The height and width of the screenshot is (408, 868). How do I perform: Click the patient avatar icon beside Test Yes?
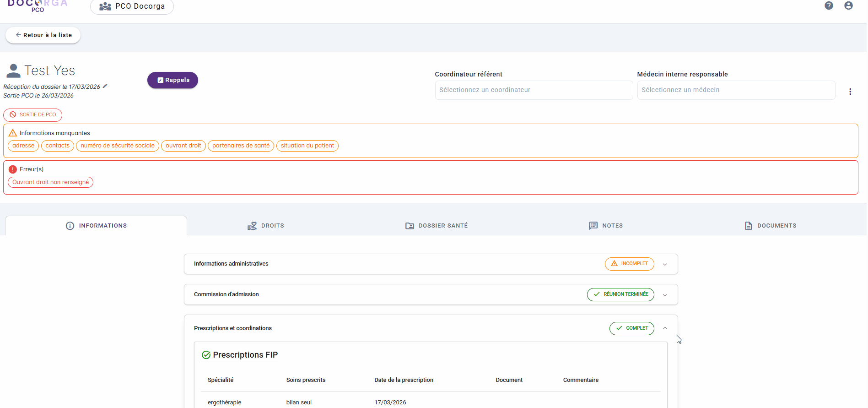[x=13, y=71]
